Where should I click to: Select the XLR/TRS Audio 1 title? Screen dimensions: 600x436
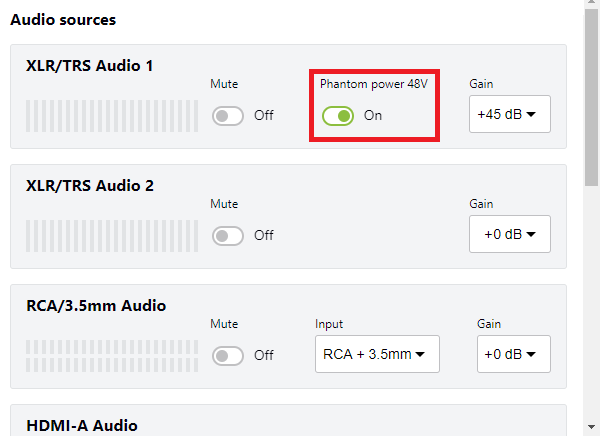[90, 66]
